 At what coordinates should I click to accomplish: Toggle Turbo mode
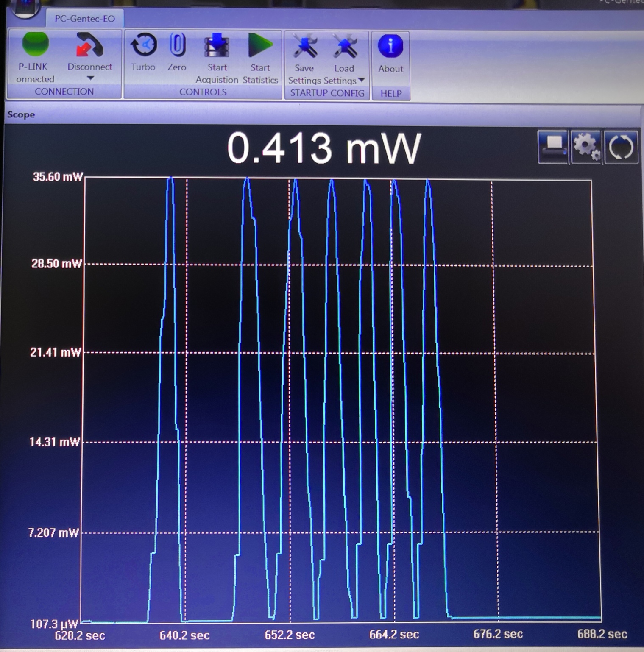(x=143, y=46)
